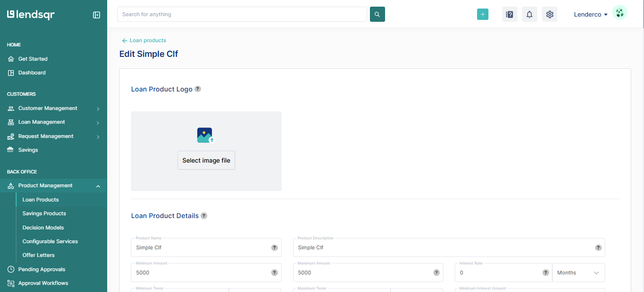Open the Lenderco account dropdown
Viewport: 644px width, 292px height.
tap(591, 15)
